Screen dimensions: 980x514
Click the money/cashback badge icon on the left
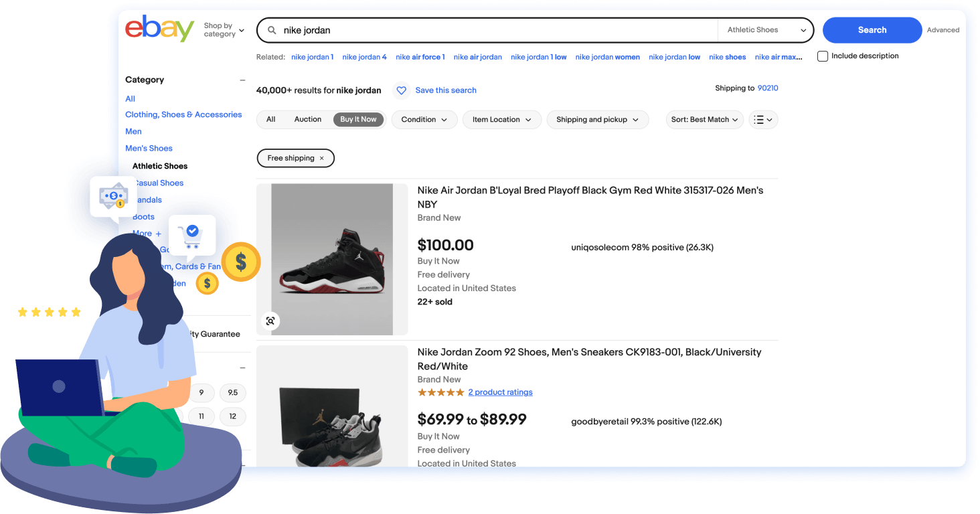tap(114, 197)
